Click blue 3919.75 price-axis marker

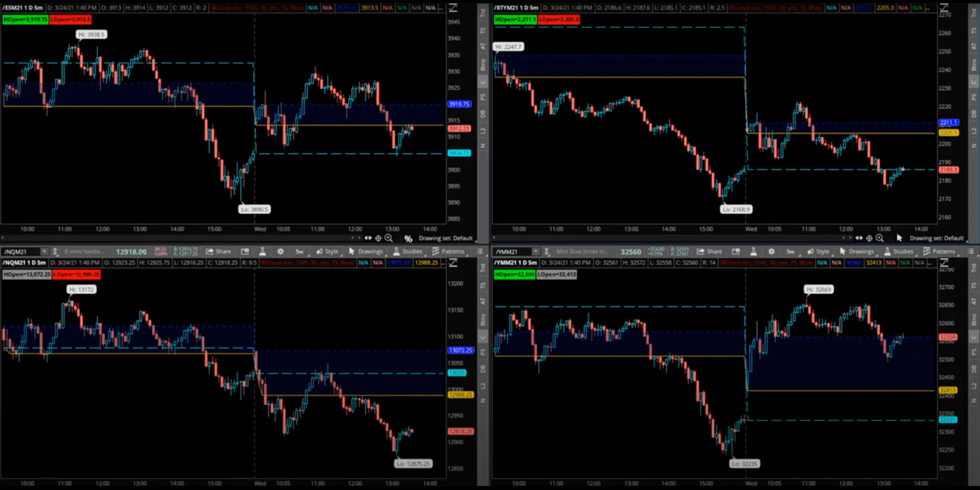pos(459,104)
